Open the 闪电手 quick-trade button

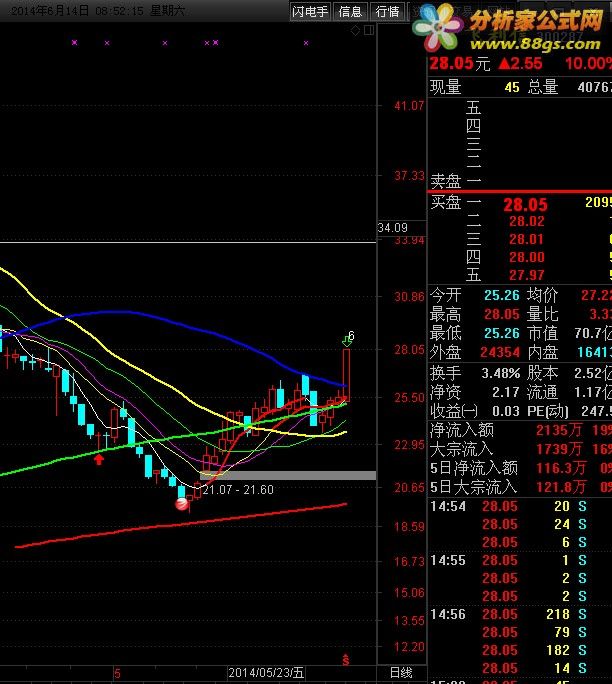point(310,11)
